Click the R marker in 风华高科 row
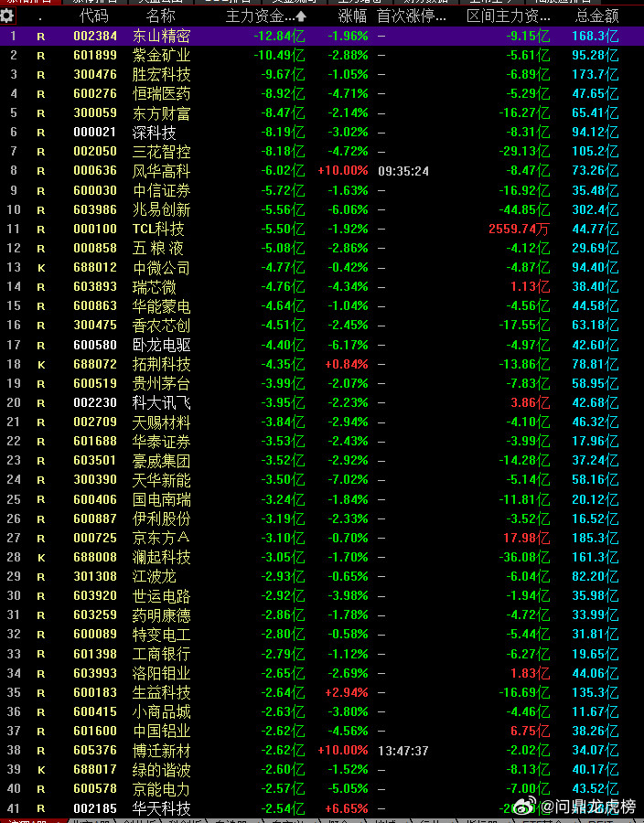Screen dimensions: 644x823 click(41, 172)
